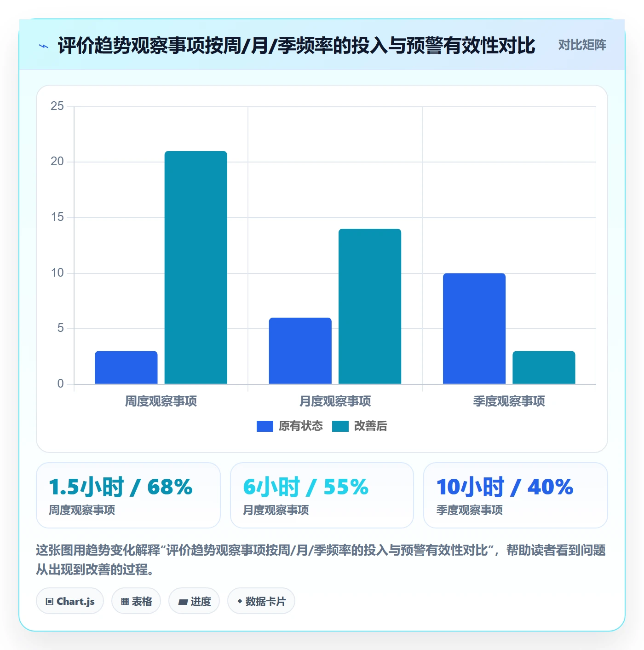Click 月度观察事项 x-axis label on chart

335,401
